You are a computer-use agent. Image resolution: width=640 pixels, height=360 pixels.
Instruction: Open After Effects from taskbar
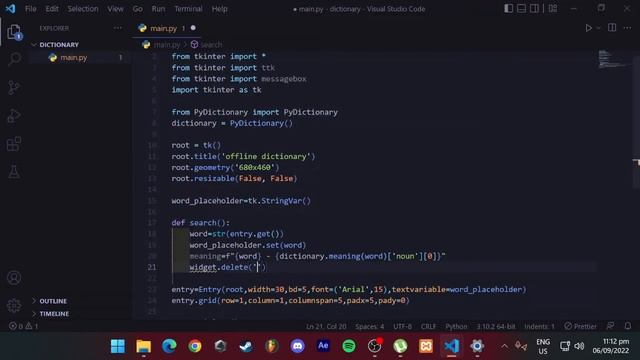pos(323,346)
